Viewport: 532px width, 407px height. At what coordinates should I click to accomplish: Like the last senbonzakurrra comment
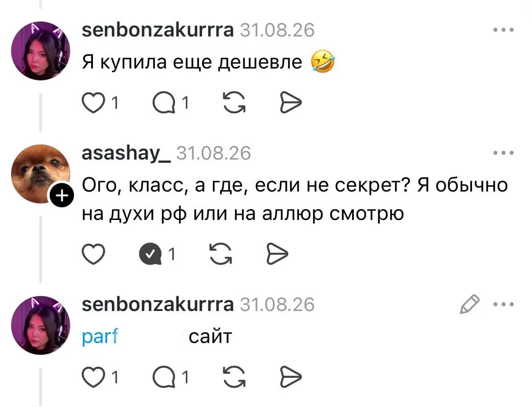click(94, 377)
